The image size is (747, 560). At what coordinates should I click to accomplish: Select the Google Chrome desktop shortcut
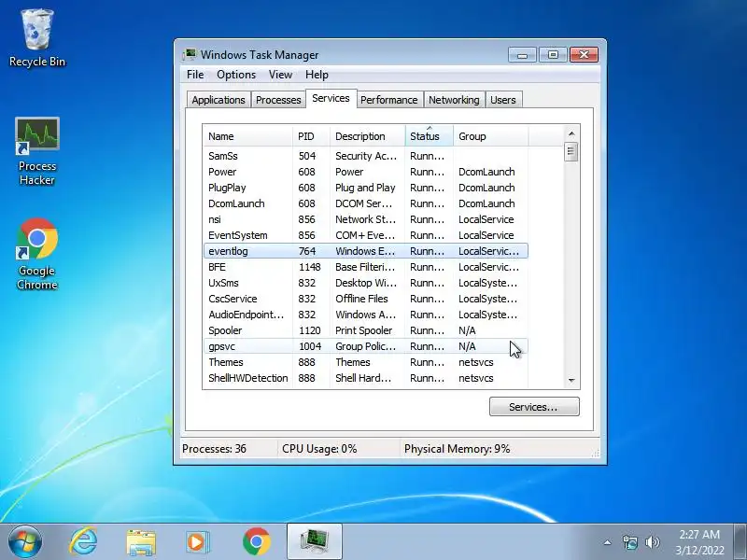[37, 254]
